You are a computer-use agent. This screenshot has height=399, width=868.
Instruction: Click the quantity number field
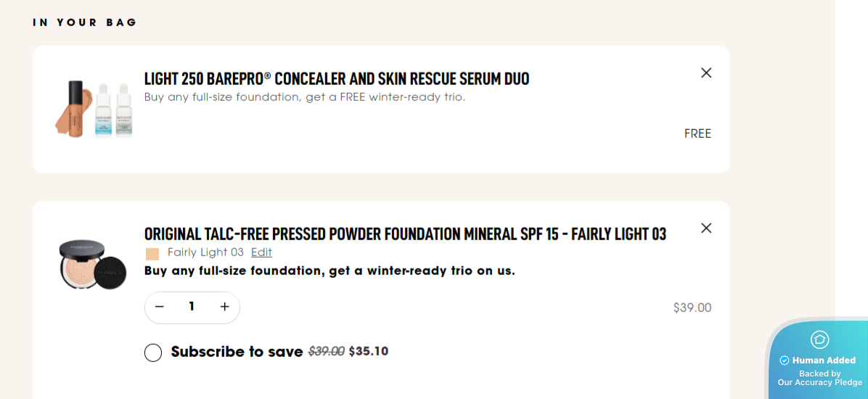(x=192, y=307)
